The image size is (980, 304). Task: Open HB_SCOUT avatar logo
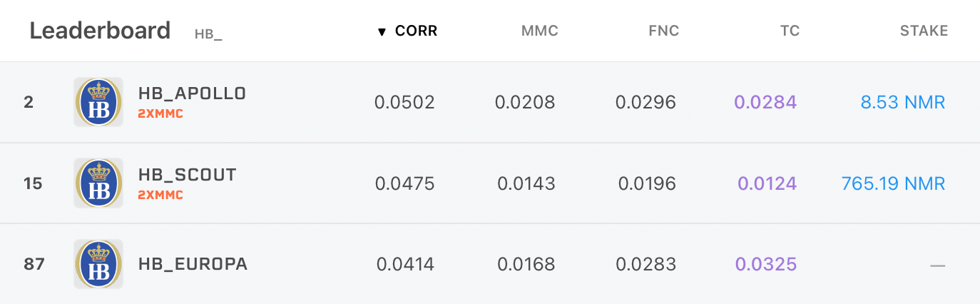98,183
